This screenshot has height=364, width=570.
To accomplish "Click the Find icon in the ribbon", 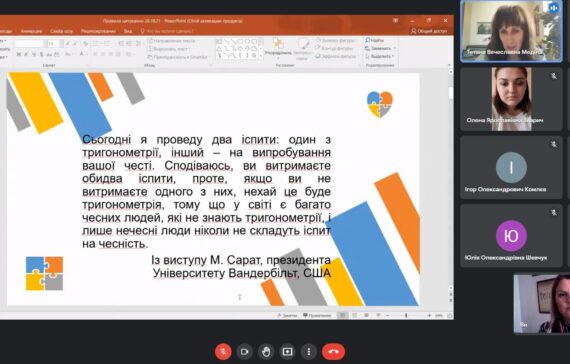I will [x=374, y=40].
